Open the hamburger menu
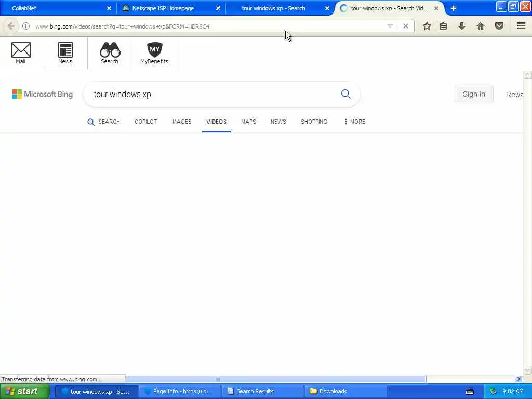 (x=521, y=26)
